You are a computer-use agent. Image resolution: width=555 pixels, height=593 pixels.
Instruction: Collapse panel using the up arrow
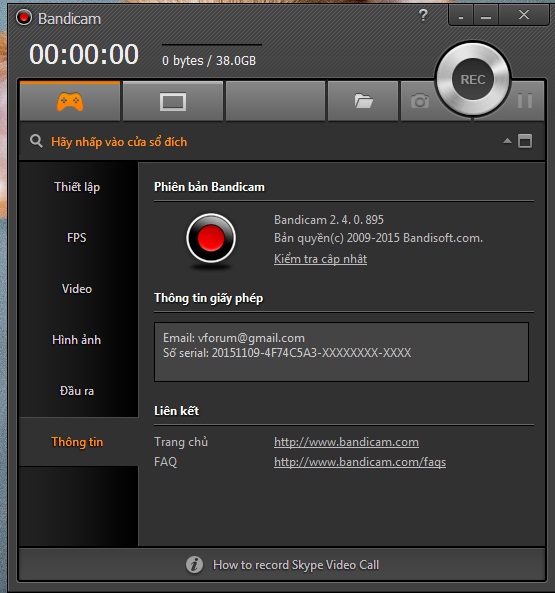pos(507,141)
